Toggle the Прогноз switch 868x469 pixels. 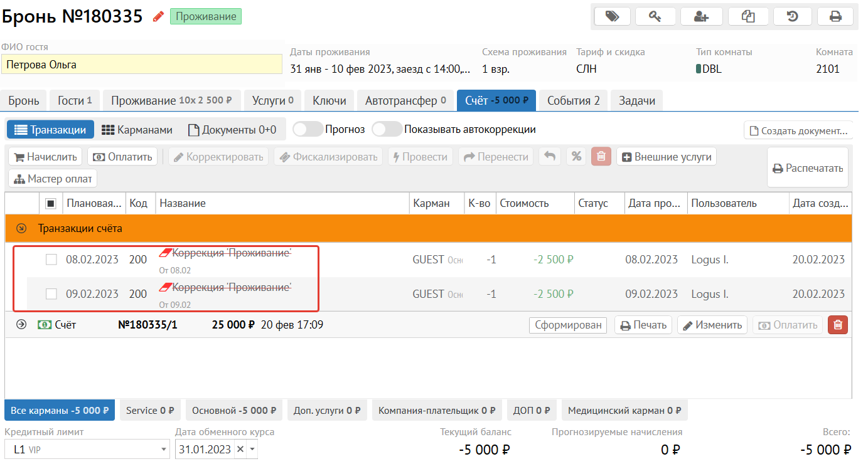[x=308, y=129]
